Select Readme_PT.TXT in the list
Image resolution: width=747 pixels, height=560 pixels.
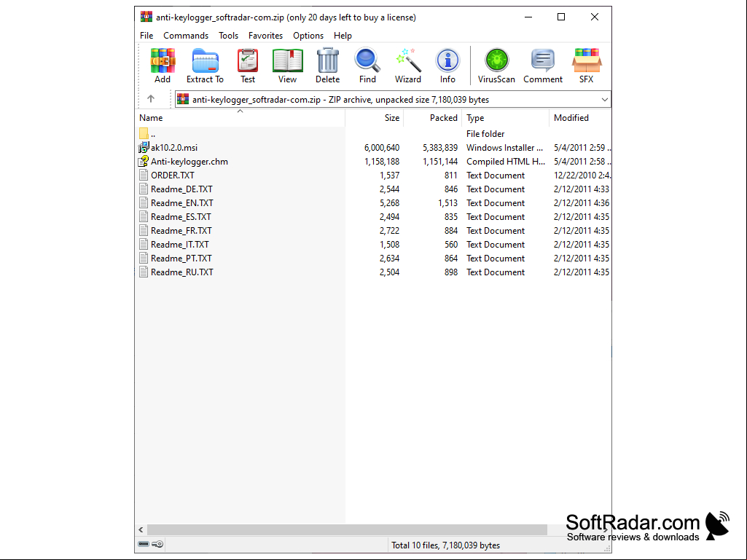point(181,258)
